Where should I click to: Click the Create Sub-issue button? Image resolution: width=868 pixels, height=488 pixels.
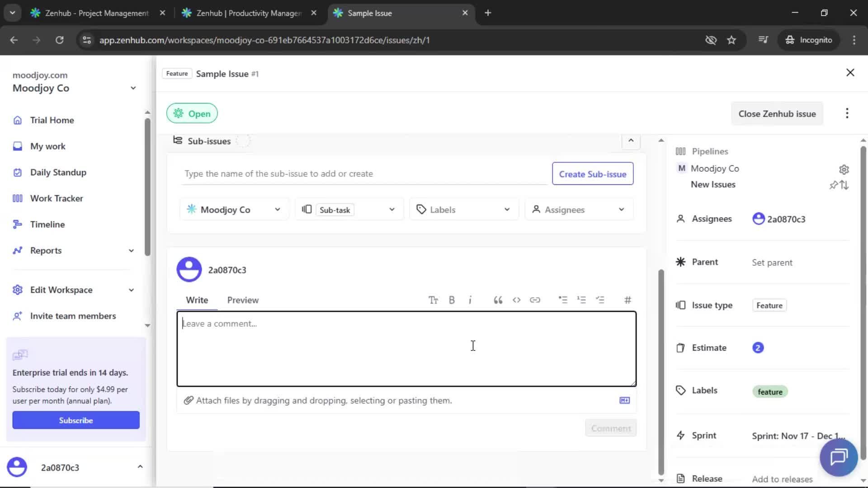click(x=592, y=174)
